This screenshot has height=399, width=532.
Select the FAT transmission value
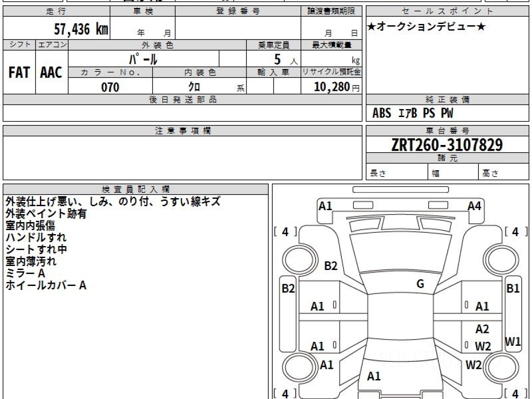point(19,73)
